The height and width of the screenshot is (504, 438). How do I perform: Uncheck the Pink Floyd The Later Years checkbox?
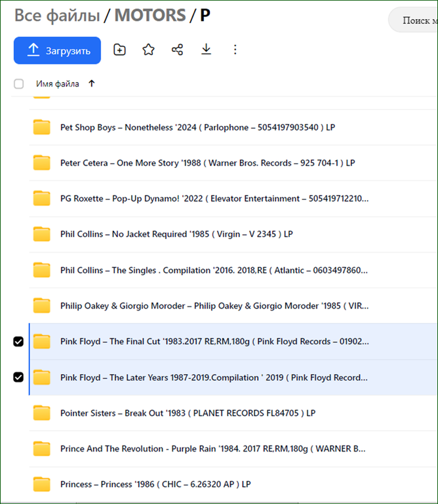coord(18,377)
